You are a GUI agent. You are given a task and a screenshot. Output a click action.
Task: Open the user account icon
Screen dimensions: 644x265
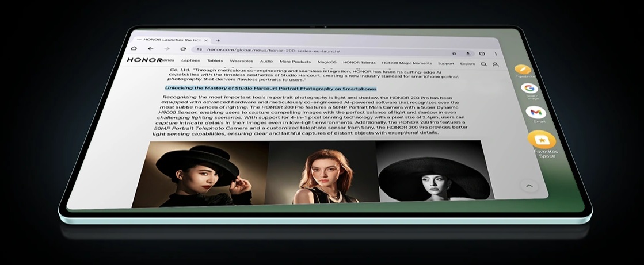(x=496, y=64)
